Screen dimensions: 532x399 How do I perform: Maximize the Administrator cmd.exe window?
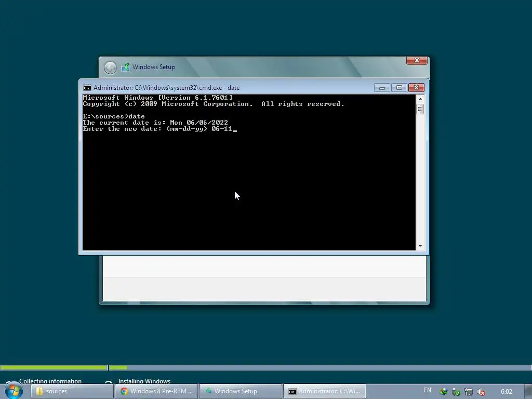click(399, 88)
